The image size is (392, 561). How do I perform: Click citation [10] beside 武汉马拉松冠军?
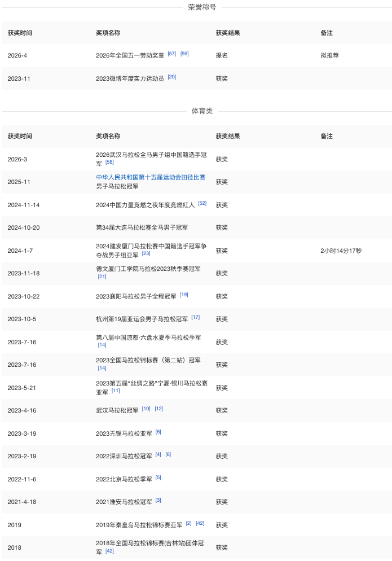146,409
